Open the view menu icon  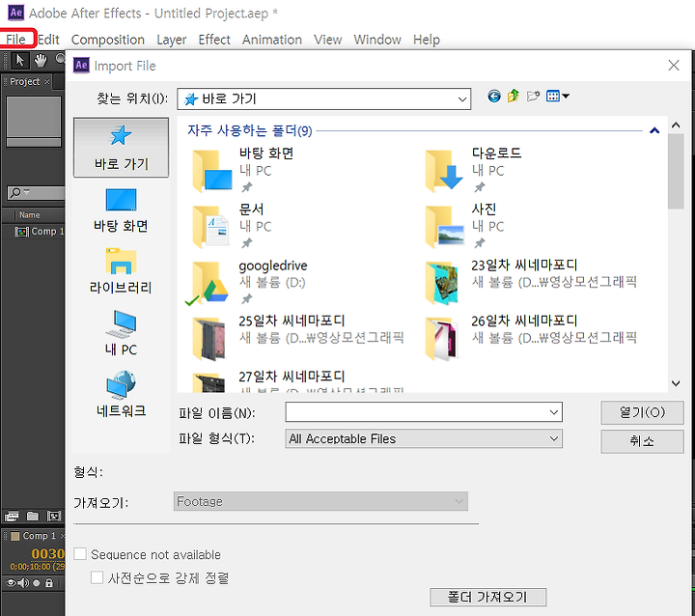point(558,96)
